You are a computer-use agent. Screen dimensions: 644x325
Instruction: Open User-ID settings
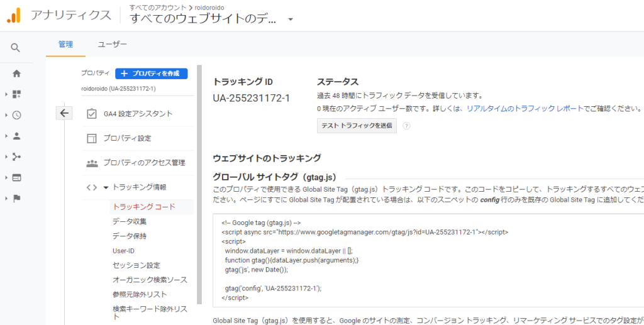[x=123, y=251]
